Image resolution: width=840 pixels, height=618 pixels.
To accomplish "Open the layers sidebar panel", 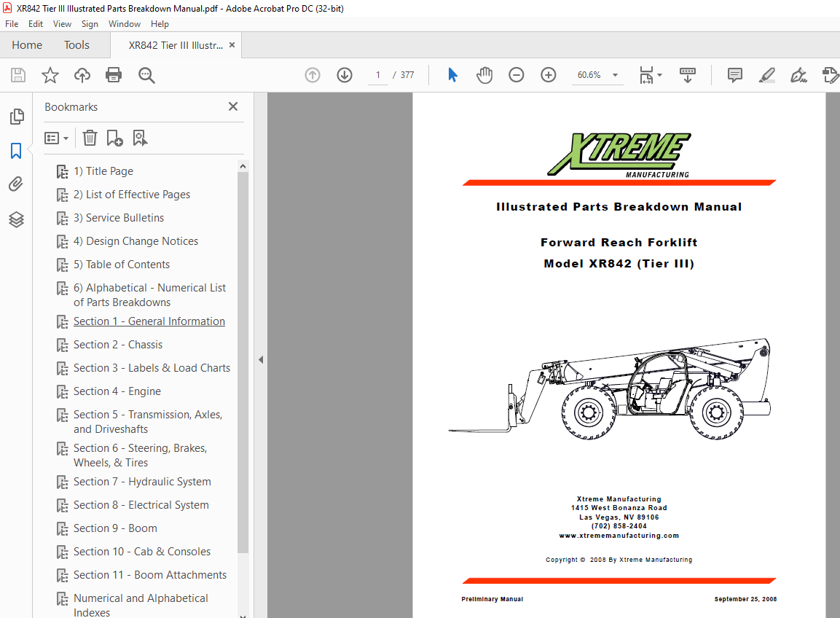I will [x=16, y=219].
